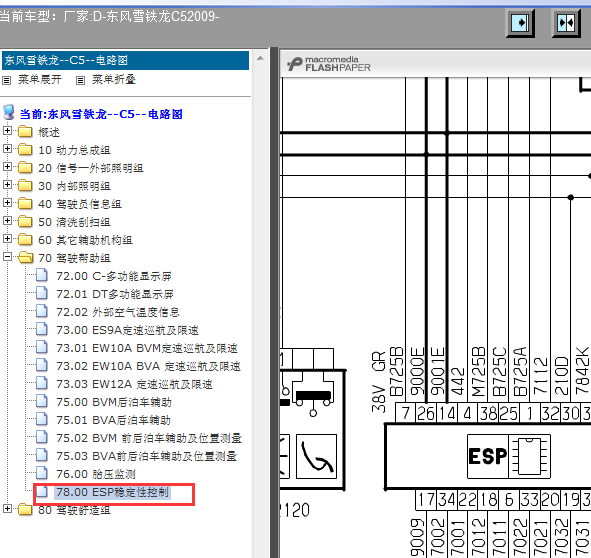The image size is (591, 558).
Task: Click document icon for 78.00 ESP稳定性控制
Action: (x=42, y=492)
